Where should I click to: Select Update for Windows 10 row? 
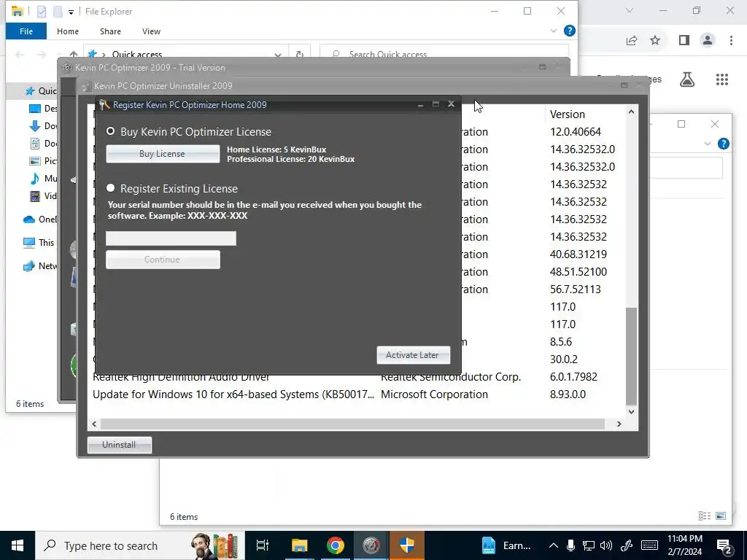[357, 394]
